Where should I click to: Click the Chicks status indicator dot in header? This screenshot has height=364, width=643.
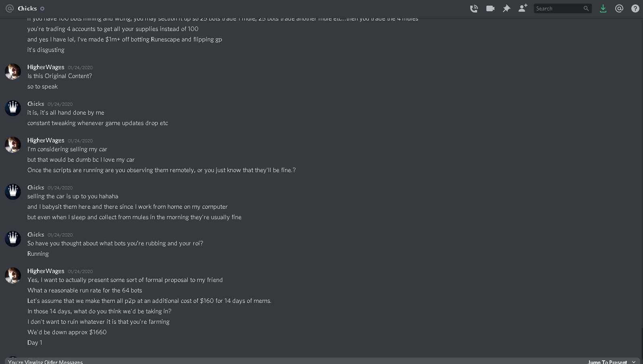pos(42,8)
